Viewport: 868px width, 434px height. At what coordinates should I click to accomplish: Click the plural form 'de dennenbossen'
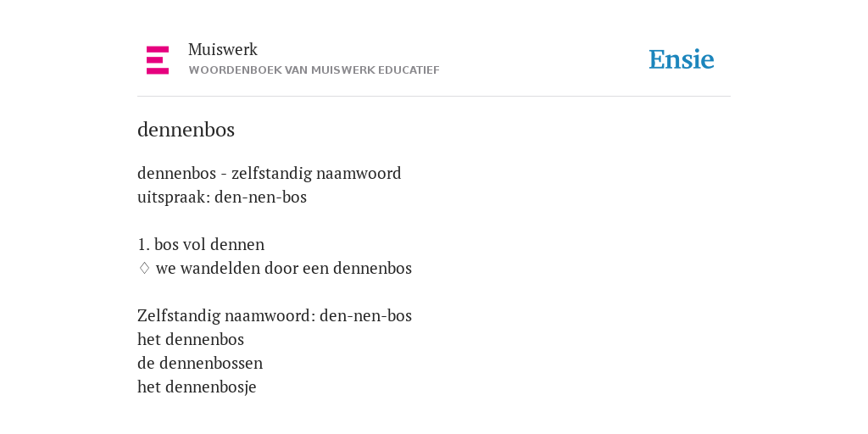200,363
